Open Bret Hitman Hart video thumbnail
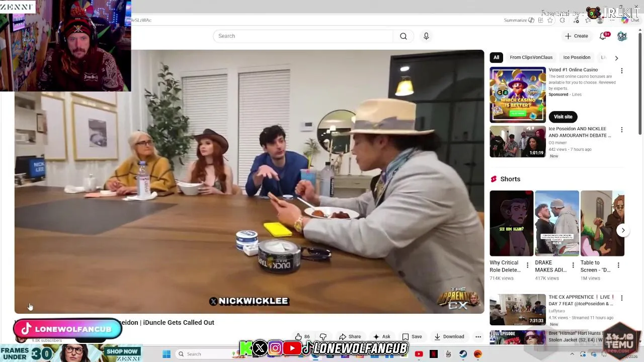The image size is (644, 362). 518,337
